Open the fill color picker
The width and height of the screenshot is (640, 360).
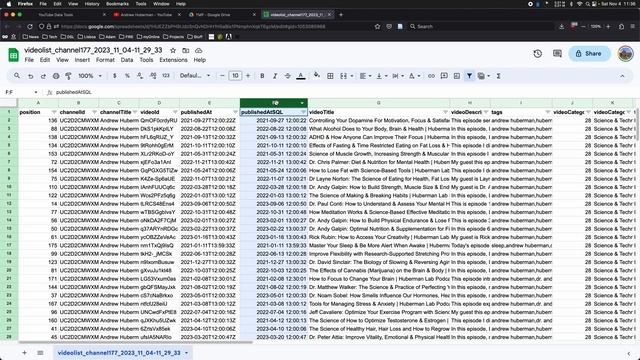pos(317,76)
